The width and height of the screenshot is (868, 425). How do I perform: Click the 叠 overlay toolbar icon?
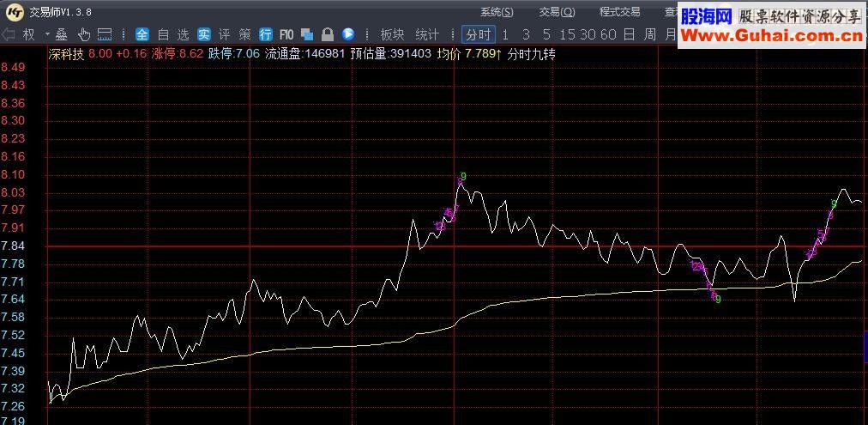pos(62,35)
